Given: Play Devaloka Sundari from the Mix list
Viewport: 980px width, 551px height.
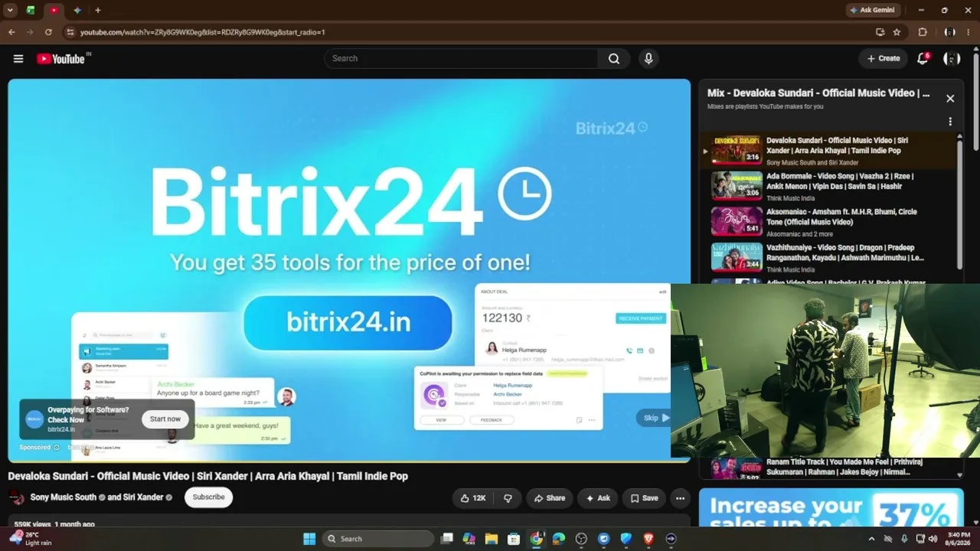Looking at the screenshot, I should pyautogui.click(x=828, y=151).
